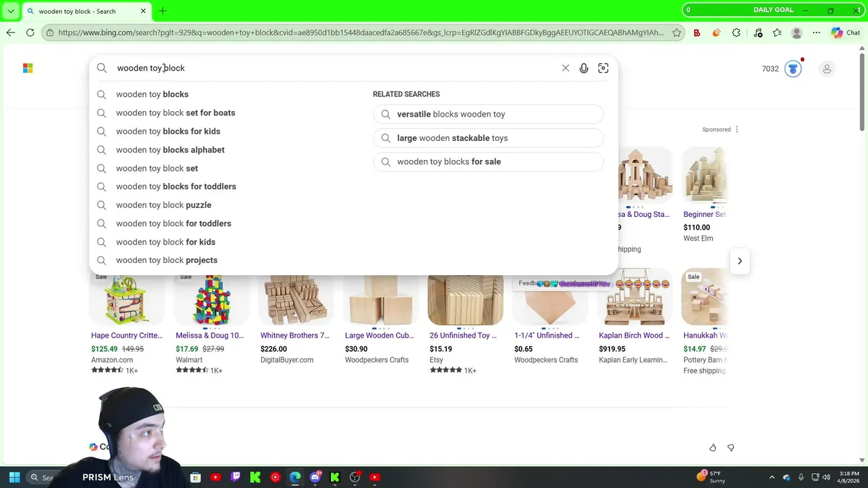Open the Bing account sign-in icon
868x488 pixels.
click(x=827, y=68)
